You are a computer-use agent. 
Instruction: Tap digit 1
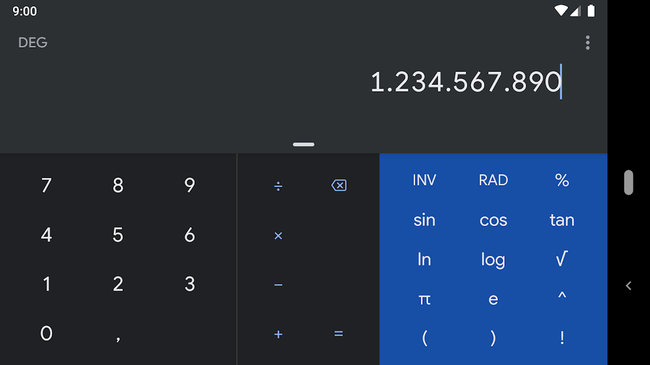pyautogui.click(x=46, y=284)
